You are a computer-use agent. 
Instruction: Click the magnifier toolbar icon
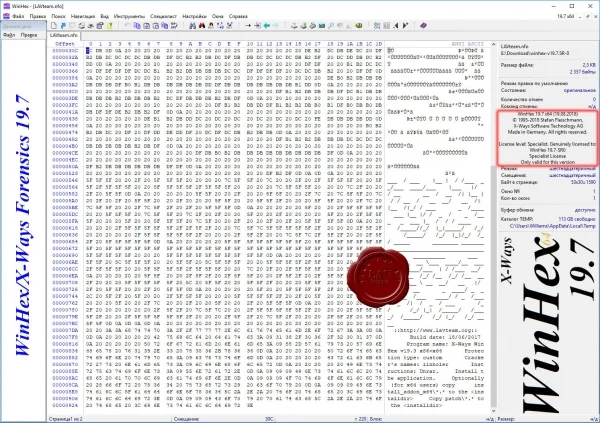tap(331, 26)
